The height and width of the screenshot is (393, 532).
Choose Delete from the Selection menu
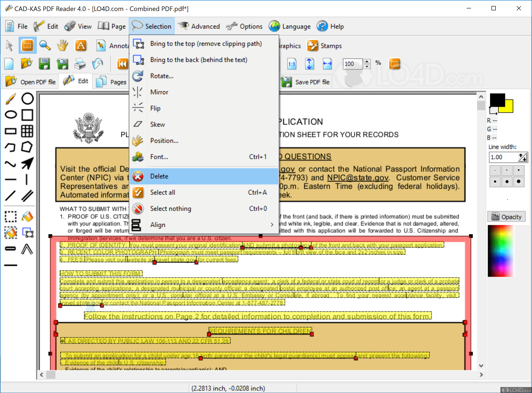[x=159, y=176]
